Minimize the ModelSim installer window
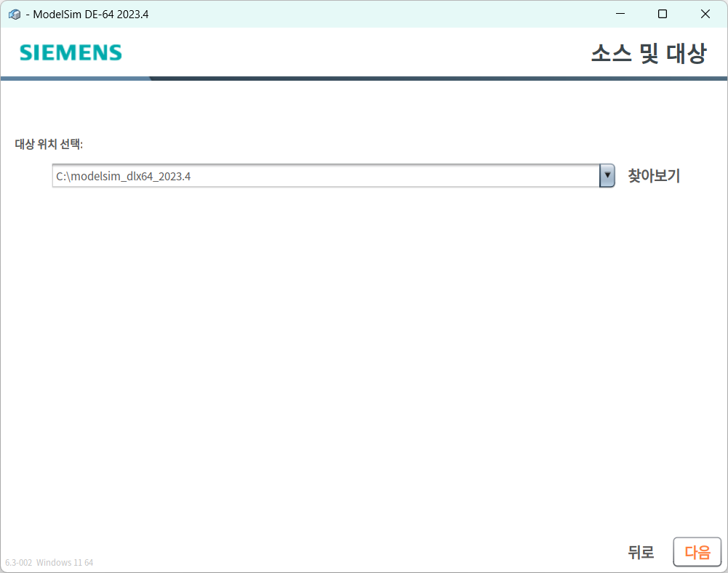 pos(620,14)
